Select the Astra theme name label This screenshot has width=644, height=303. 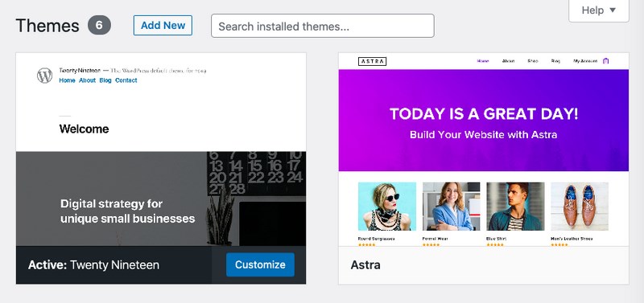coord(365,265)
